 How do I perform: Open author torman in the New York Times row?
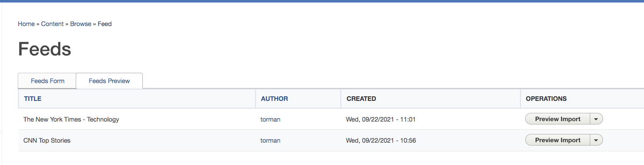tap(270, 120)
